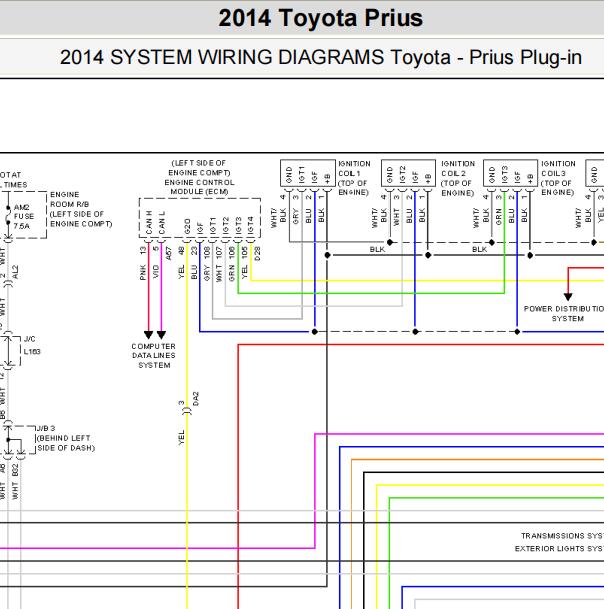Screen dimensions: 604x609
Task: Click the "EXTERIOR LIGHTS SYS" reference text
Action: 559,548
